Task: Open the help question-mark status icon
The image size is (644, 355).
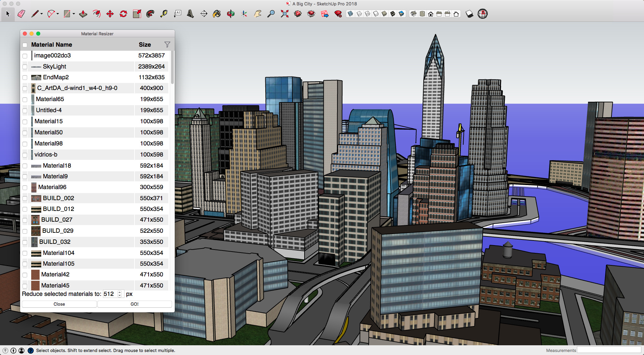Action: point(31,350)
